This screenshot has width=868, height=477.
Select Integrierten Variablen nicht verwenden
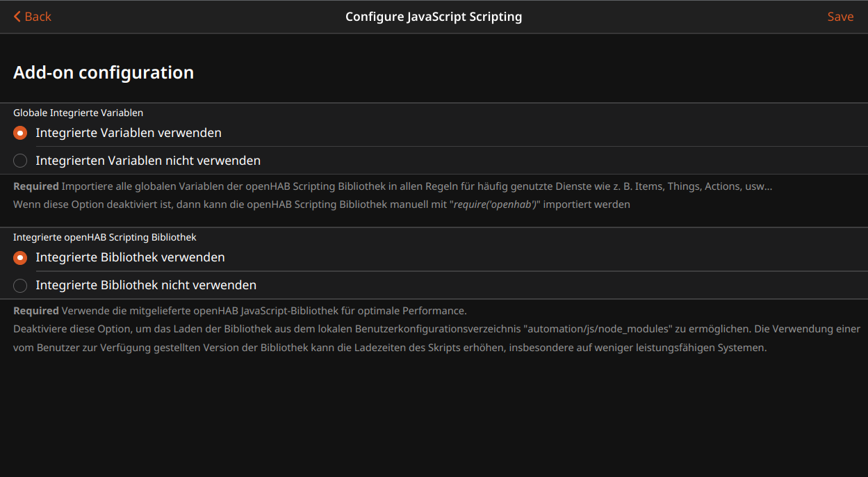[20, 161]
